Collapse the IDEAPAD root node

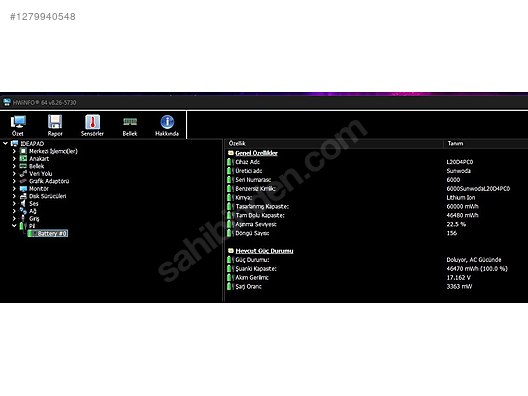coord(5,143)
